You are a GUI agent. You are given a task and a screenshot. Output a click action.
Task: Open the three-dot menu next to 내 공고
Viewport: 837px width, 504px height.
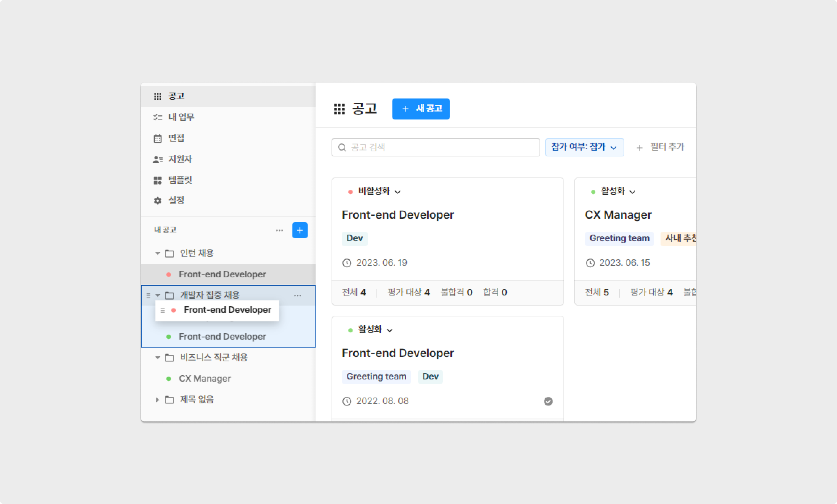point(279,230)
